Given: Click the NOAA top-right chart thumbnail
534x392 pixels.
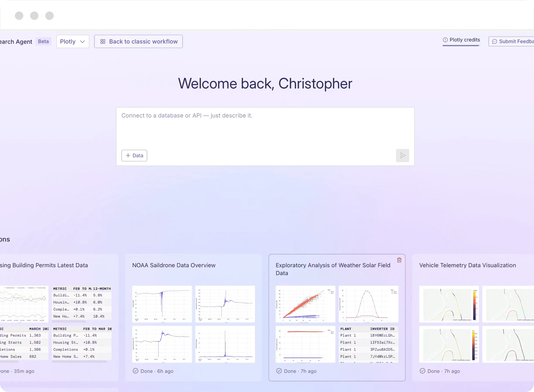Looking at the screenshot, I should [225, 304].
